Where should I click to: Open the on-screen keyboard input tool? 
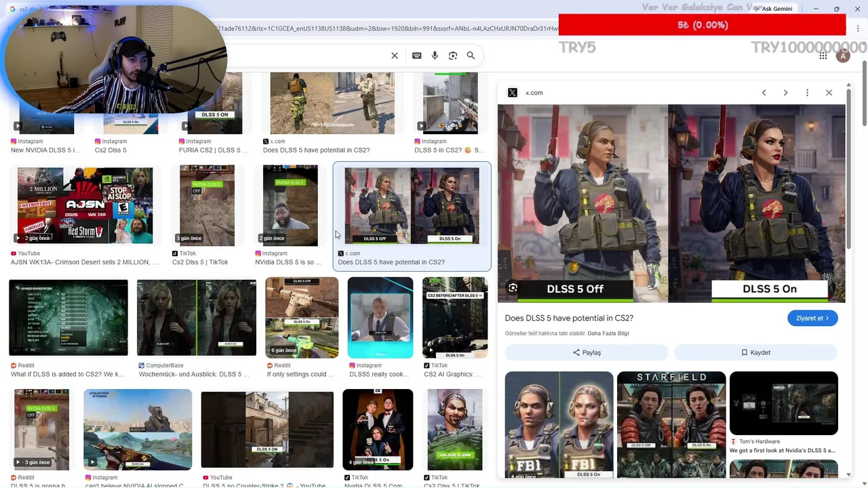[x=417, y=56]
